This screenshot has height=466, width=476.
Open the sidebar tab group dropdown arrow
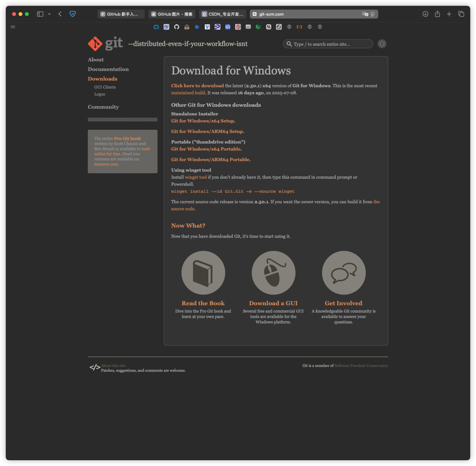49,14
